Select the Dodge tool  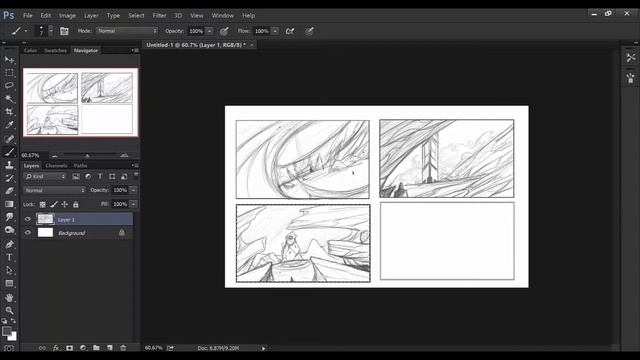coord(9,230)
